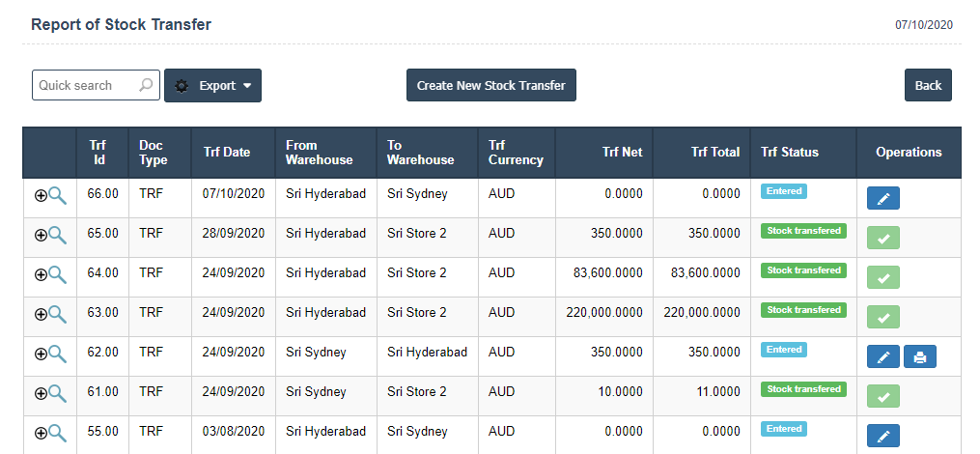Go Back using the Back button
Screen dimensions: 980x454
point(928,85)
